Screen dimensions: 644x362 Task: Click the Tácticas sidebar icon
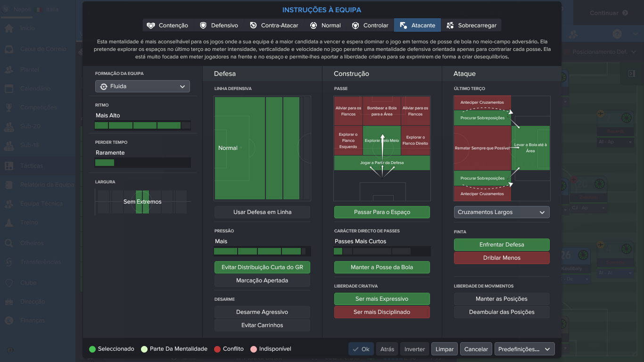tap(9, 166)
